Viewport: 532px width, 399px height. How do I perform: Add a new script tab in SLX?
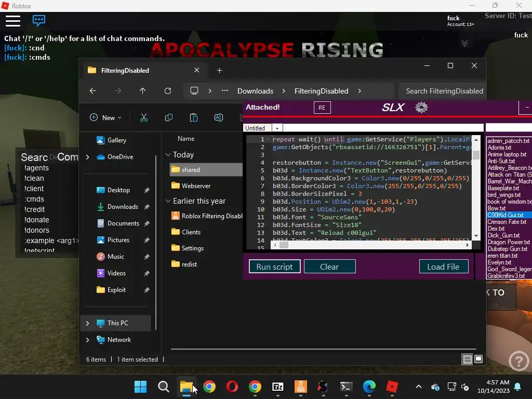(x=277, y=128)
